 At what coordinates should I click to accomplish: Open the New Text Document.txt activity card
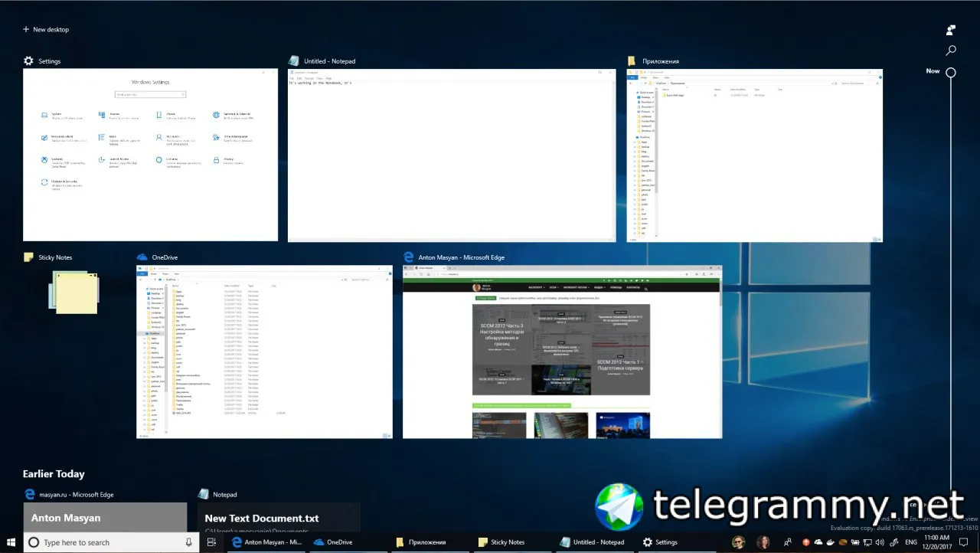coord(279,518)
